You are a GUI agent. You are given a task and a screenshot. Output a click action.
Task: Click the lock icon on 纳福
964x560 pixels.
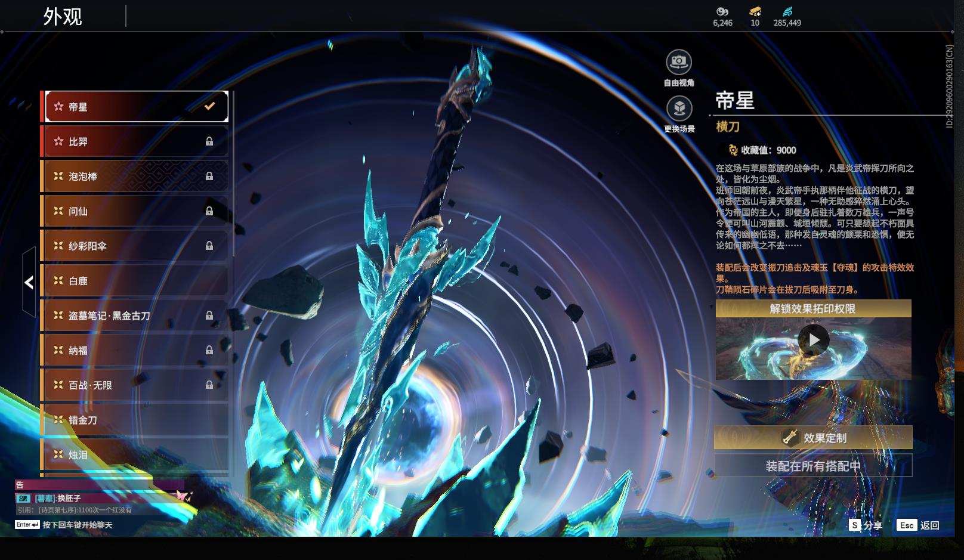pyautogui.click(x=209, y=350)
